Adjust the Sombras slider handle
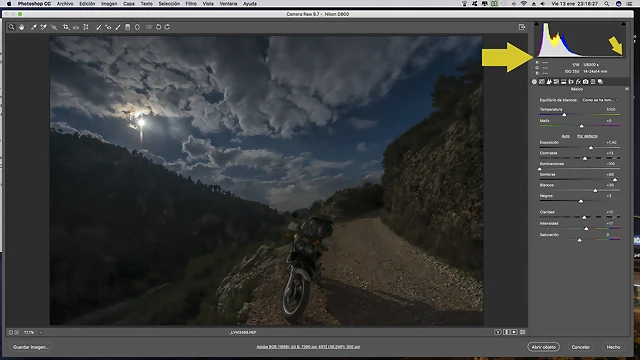640x360 pixels. click(x=615, y=180)
